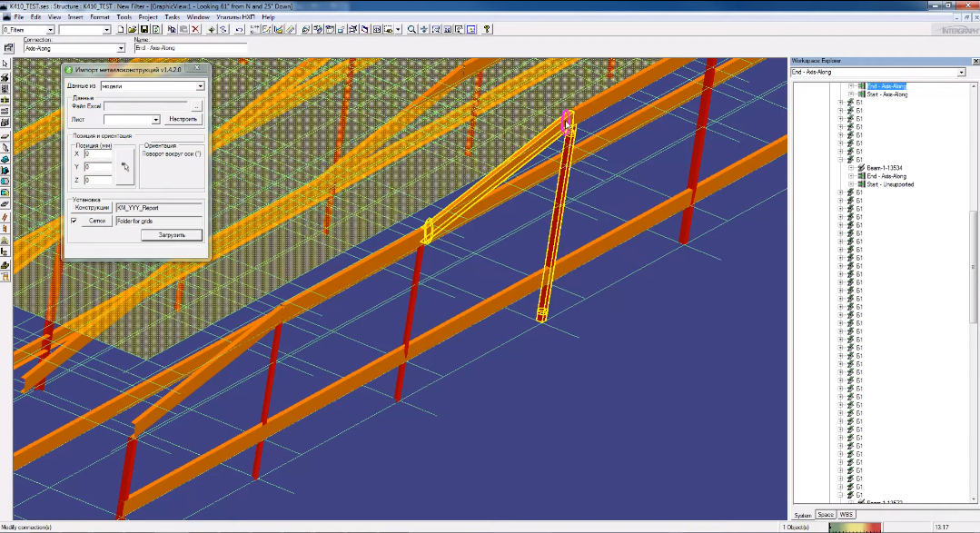
Task: Click the green icon in import dialog title
Action: [69, 69]
